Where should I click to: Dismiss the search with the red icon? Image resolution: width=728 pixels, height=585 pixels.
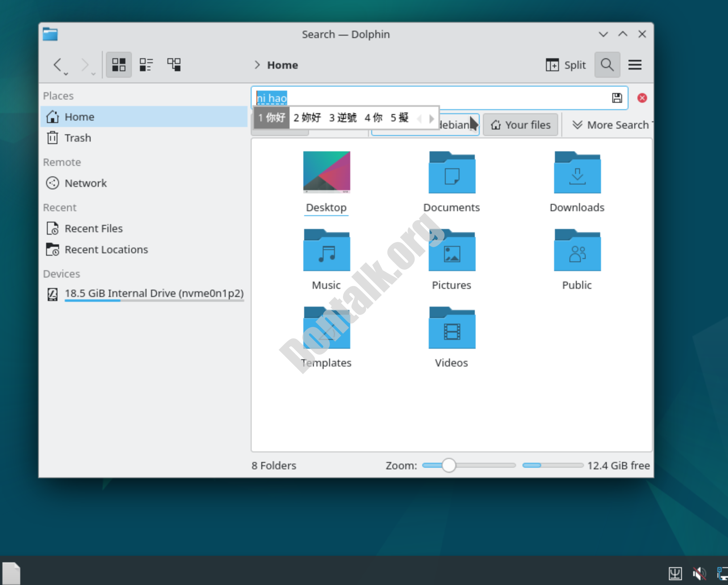pyautogui.click(x=642, y=97)
